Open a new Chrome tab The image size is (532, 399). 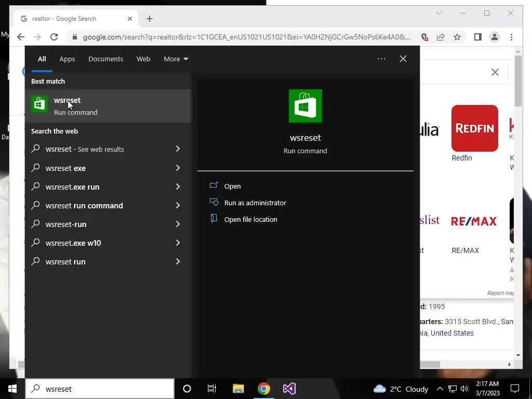point(150,19)
